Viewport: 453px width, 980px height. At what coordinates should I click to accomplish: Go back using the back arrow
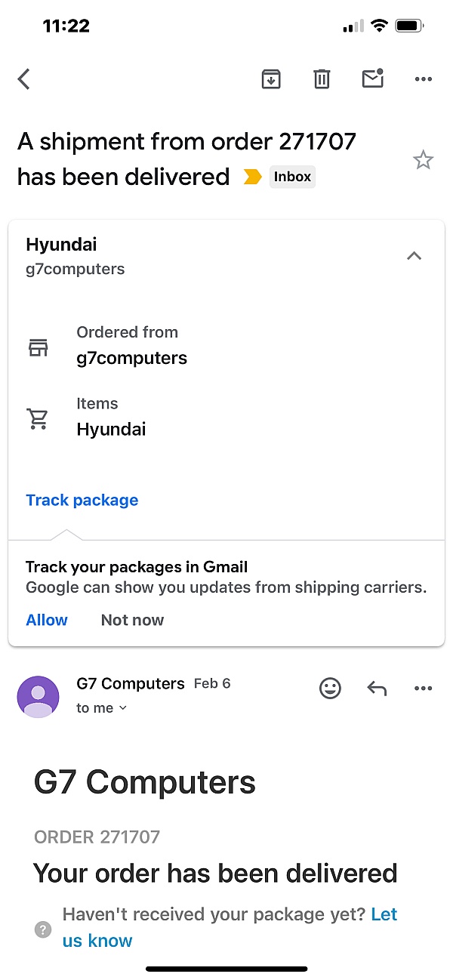click(x=24, y=79)
